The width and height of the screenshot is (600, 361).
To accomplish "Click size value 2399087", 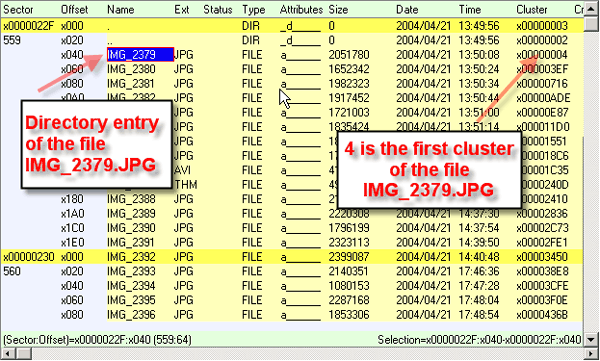I will 349,257.
